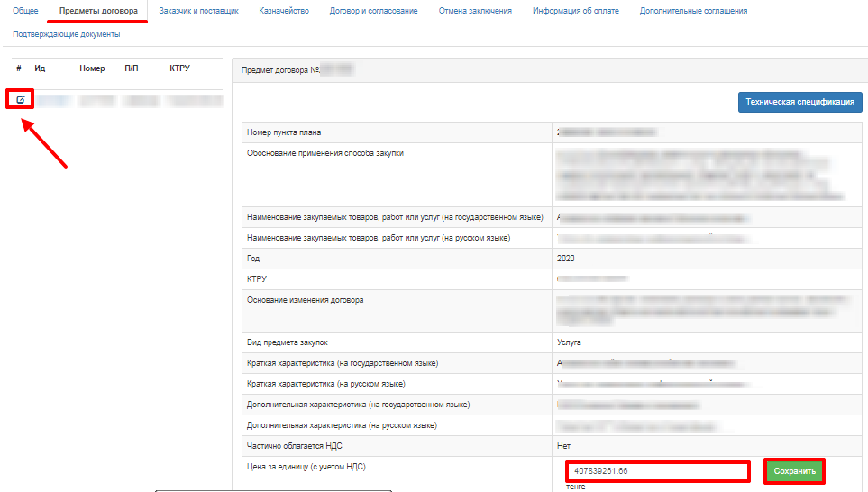Open the Отмена заключения tab
The width and height of the screenshot is (868, 492).
coord(475,11)
